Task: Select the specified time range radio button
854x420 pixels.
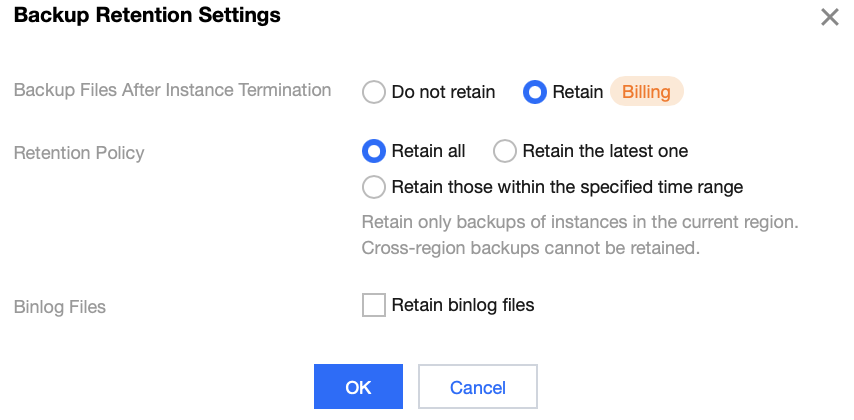Action: click(374, 187)
